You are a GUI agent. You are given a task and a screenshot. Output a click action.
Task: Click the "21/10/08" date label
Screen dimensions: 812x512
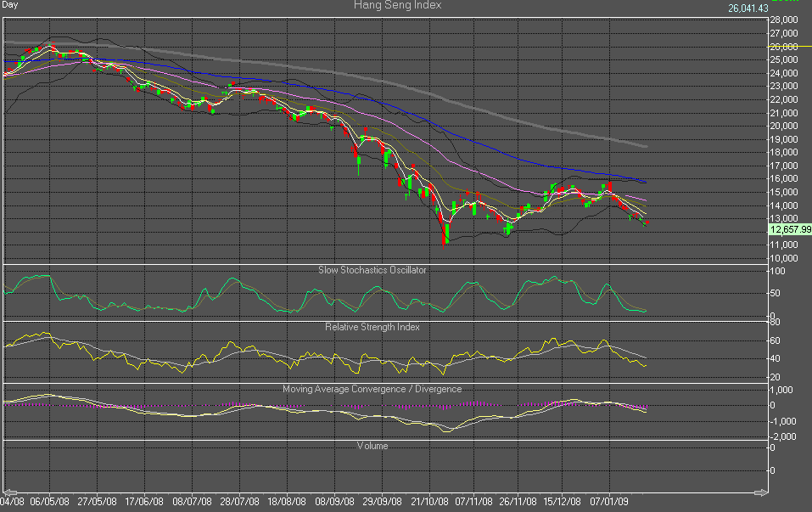tap(430, 502)
